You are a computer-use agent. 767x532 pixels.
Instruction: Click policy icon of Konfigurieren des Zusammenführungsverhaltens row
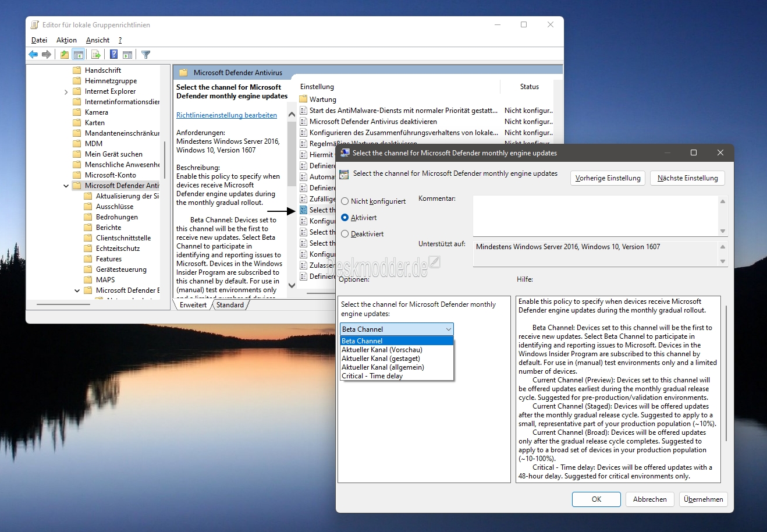pos(303,133)
